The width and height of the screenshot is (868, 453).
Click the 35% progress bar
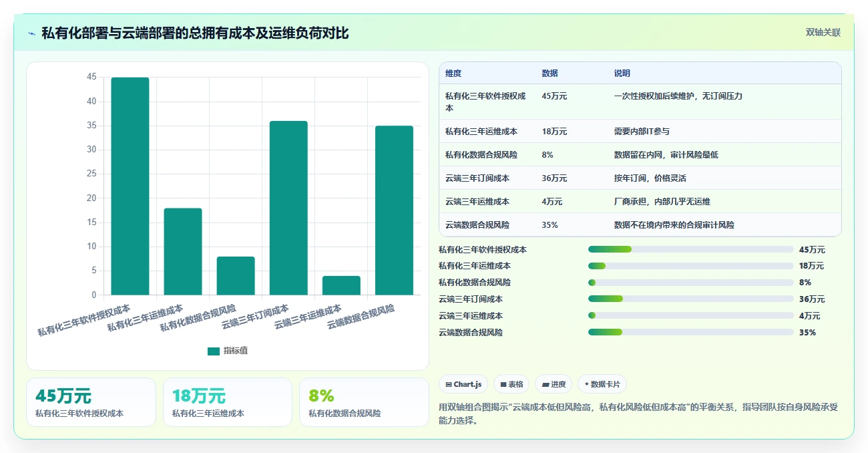click(691, 332)
